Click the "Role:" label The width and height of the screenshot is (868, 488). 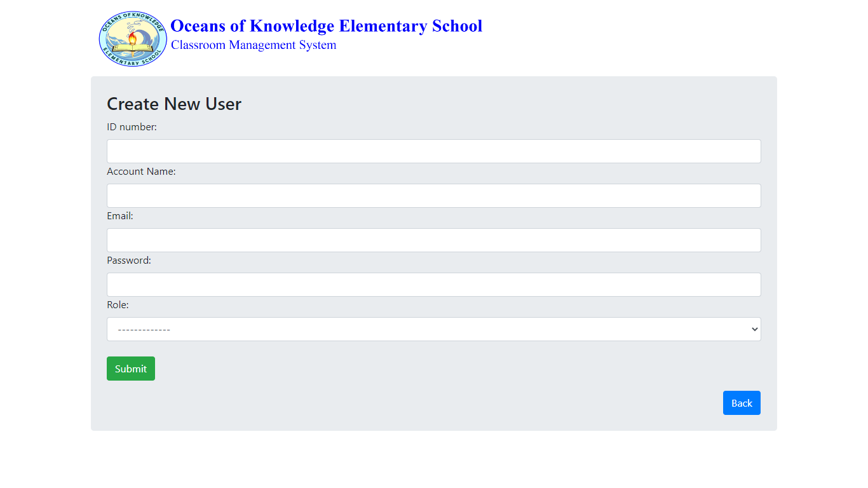(118, 305)
